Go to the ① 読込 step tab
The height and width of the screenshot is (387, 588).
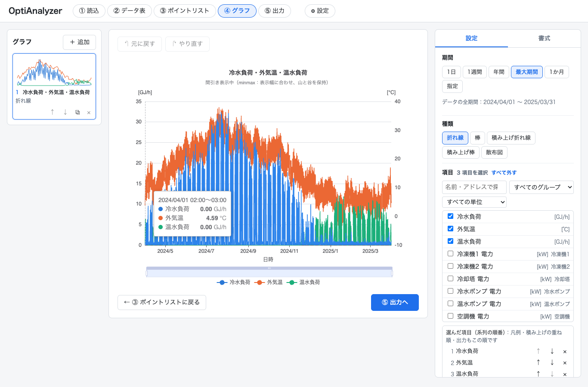89,11
